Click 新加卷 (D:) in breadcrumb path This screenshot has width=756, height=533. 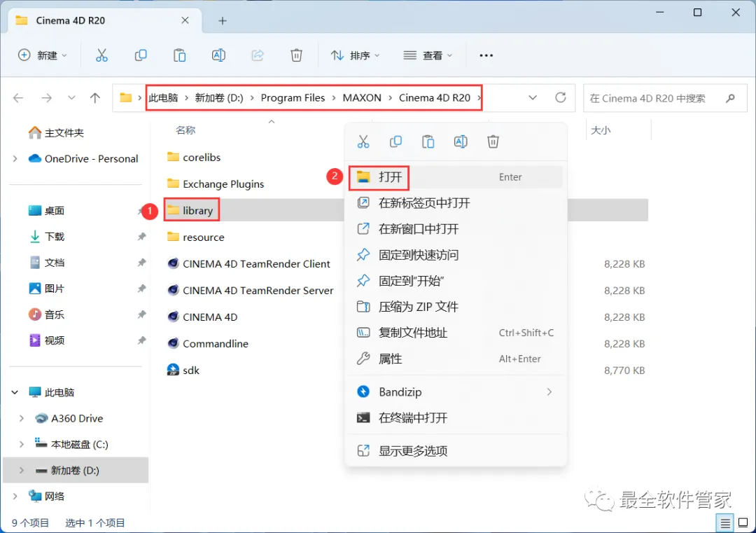pos(219,98)
